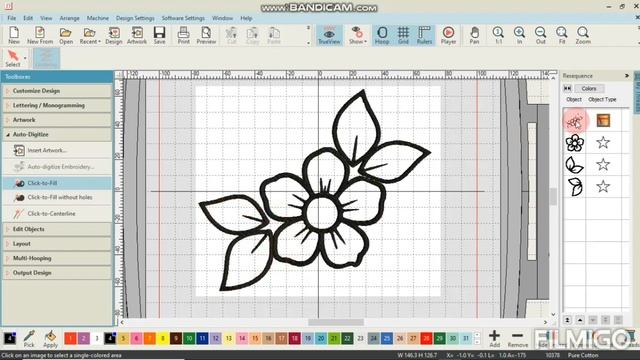Click the Design toolbar icon
Screen dimensions: 640x360
click(x=114, y=35)
